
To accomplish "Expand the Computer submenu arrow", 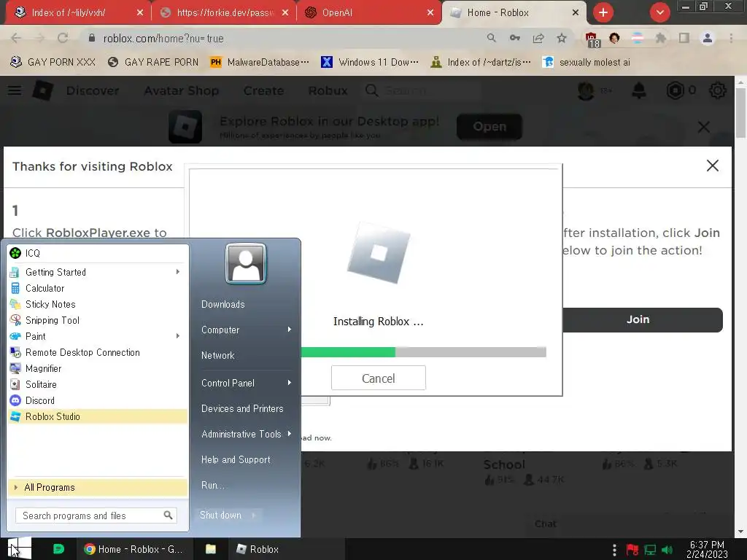I will 289,330.
